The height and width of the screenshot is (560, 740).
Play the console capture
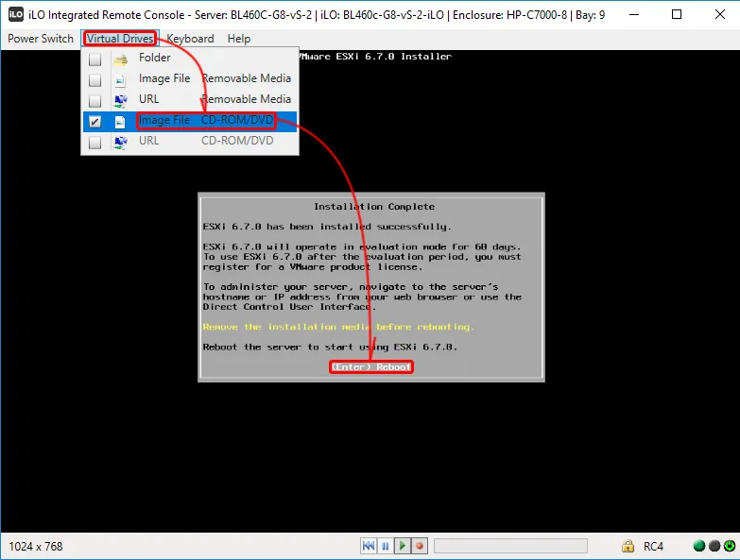402,546
